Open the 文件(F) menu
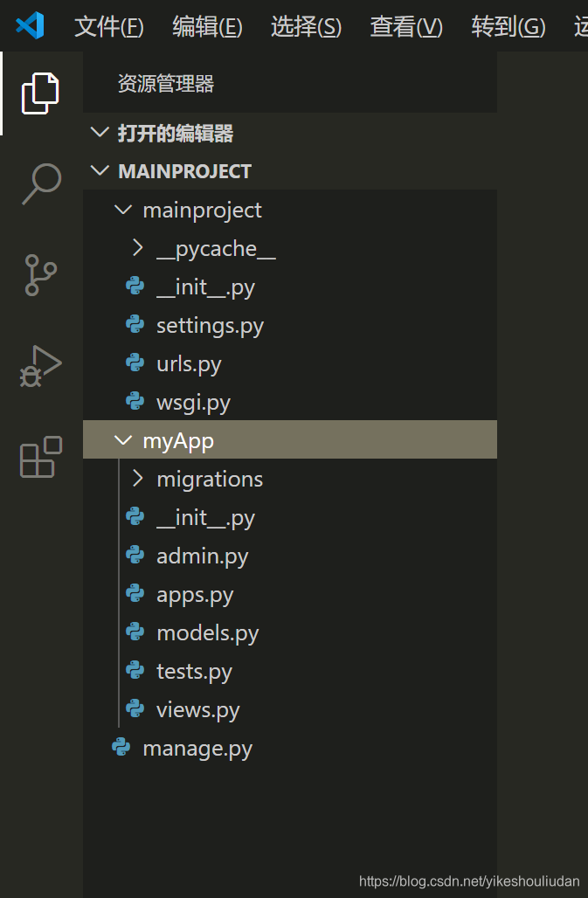This screenshot has height=898, width=588. (109, 26)
